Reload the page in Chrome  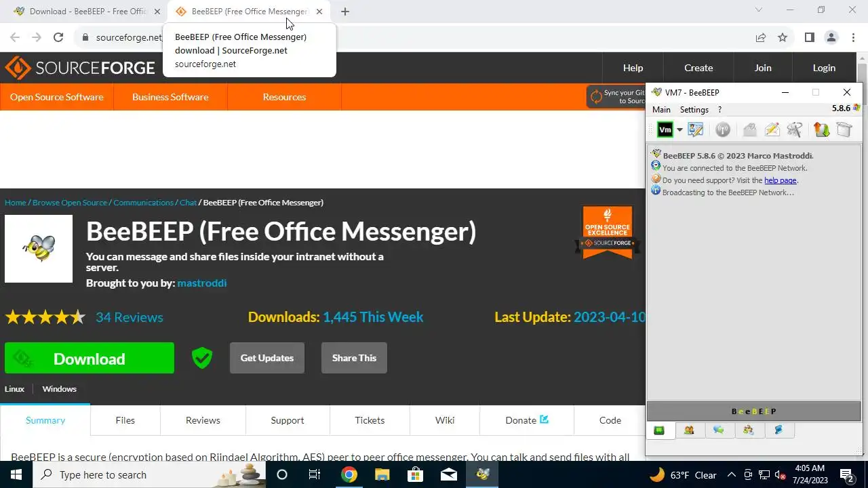click(58, 38)
